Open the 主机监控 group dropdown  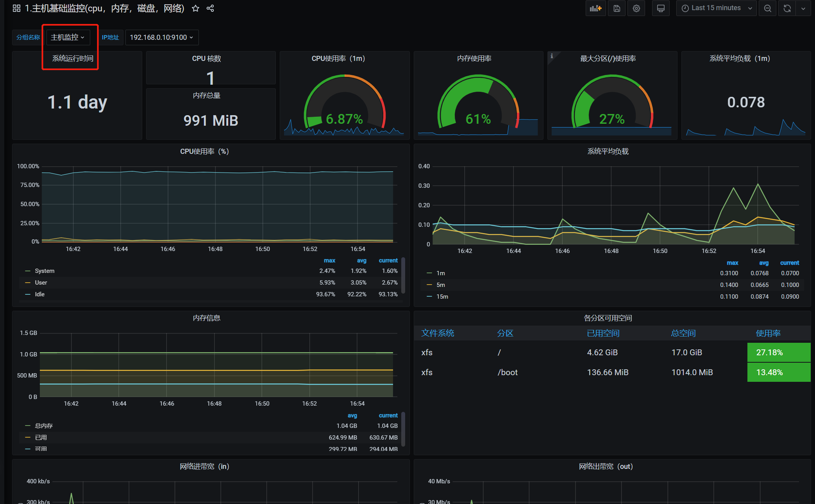(x=68, y=37)
